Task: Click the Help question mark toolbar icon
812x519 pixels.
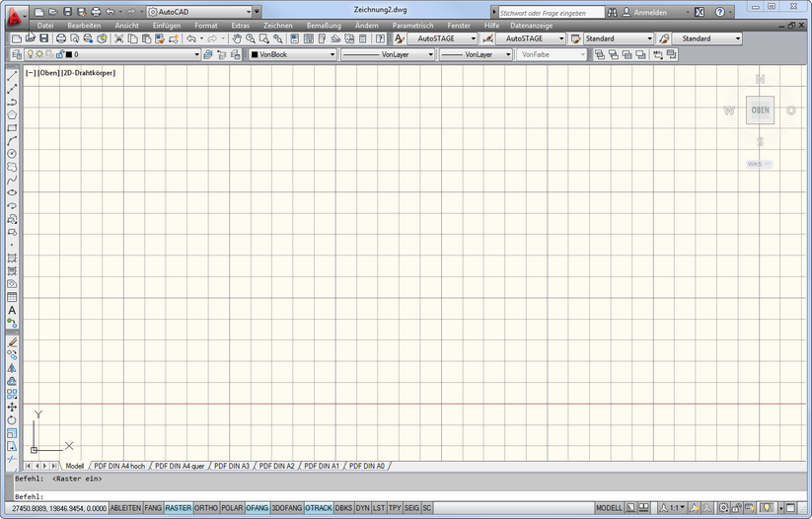Action: click(380, 38)
